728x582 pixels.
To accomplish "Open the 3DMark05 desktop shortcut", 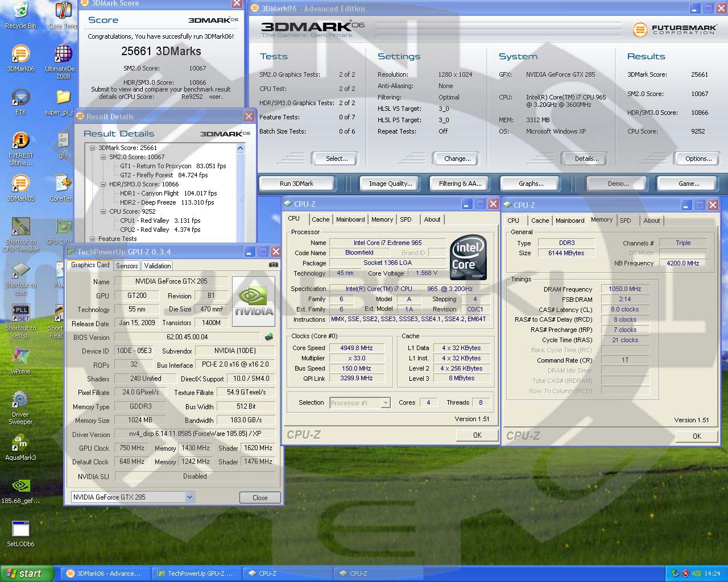I will click(x=20, y=188).
